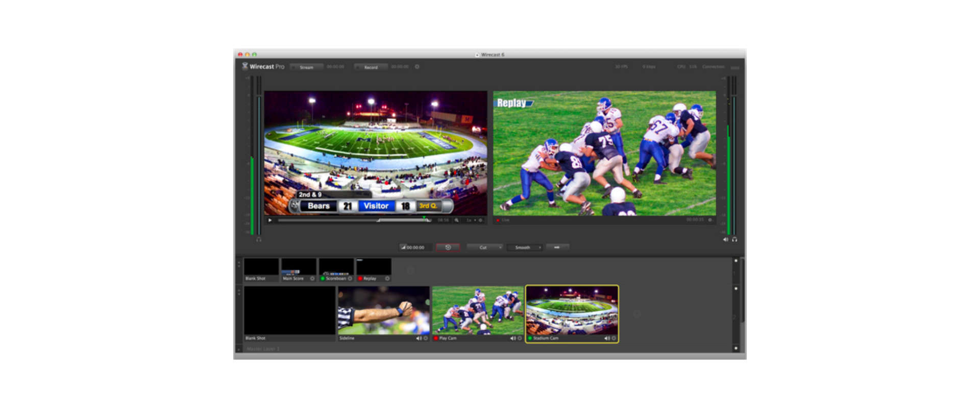The width and height of the screenshot is (980, 408).
Task: Click the zoom magnifier under preview
Action: tap(457, 220)
